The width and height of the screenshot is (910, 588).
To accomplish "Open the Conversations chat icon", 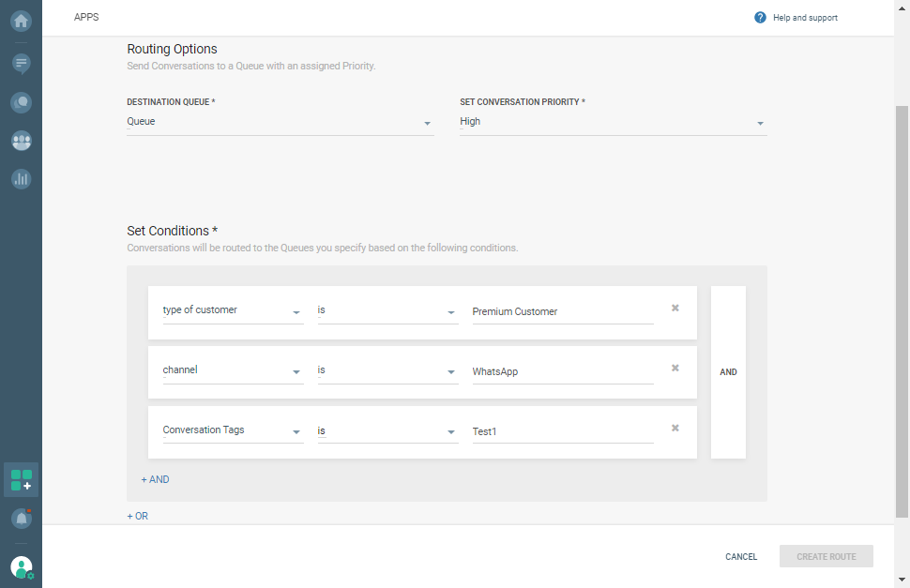I will click(x=21, y=64).
